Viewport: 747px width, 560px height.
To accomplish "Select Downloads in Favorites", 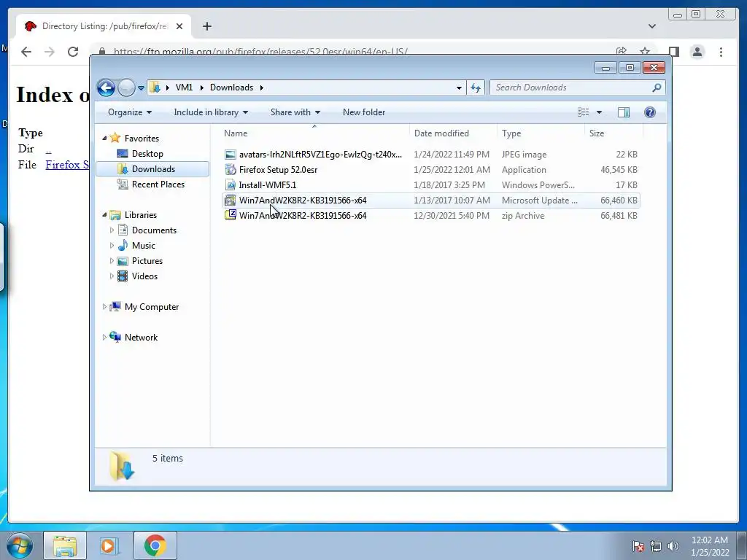I will [152, 169].
